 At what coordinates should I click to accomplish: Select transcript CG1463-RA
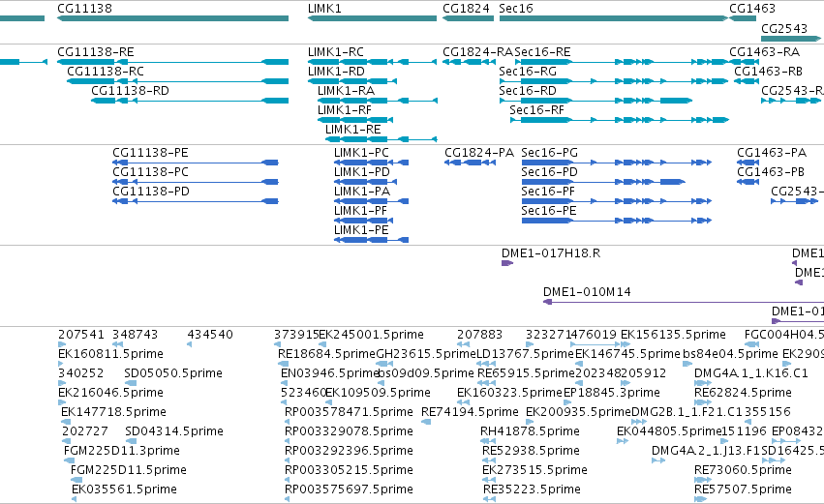pyautogui.click(x=743, y=62)
